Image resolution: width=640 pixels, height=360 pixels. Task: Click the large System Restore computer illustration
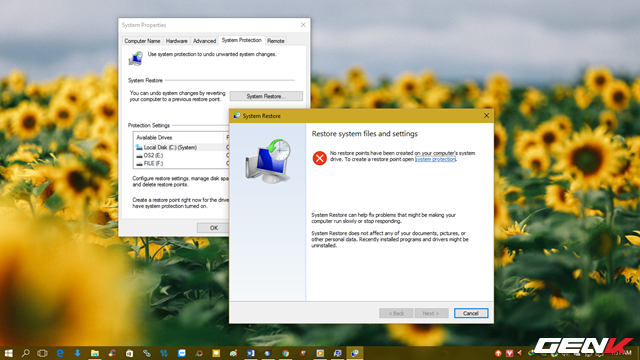[x=268, y=161]
